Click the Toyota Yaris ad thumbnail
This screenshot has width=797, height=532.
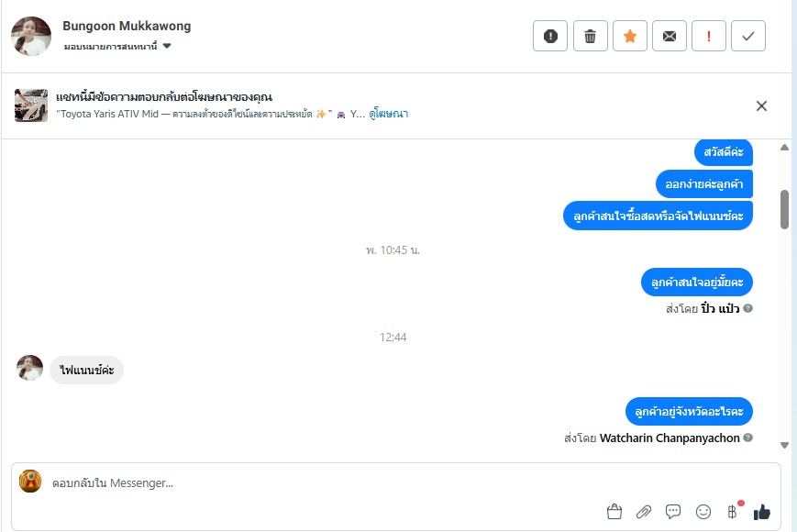(31, 105)
